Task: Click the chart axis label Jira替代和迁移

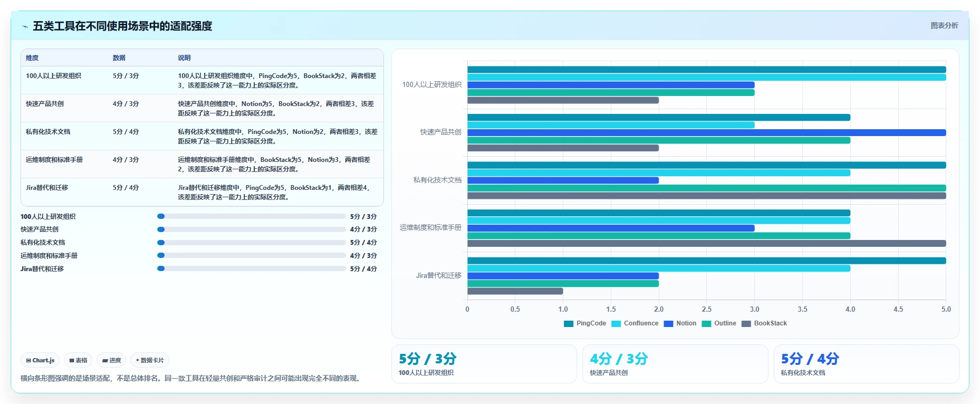Action: coord(438,275)
